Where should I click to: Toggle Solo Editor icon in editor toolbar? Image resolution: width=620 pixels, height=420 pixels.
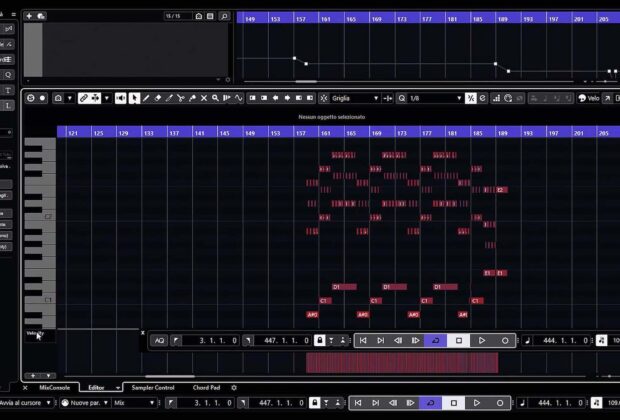(30, 98)
